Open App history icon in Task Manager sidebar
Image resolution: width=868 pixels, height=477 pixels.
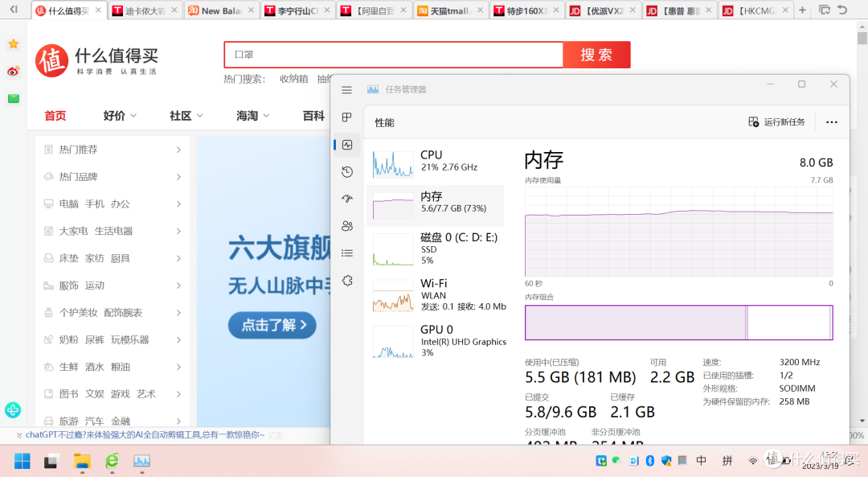tap(347, 172)
